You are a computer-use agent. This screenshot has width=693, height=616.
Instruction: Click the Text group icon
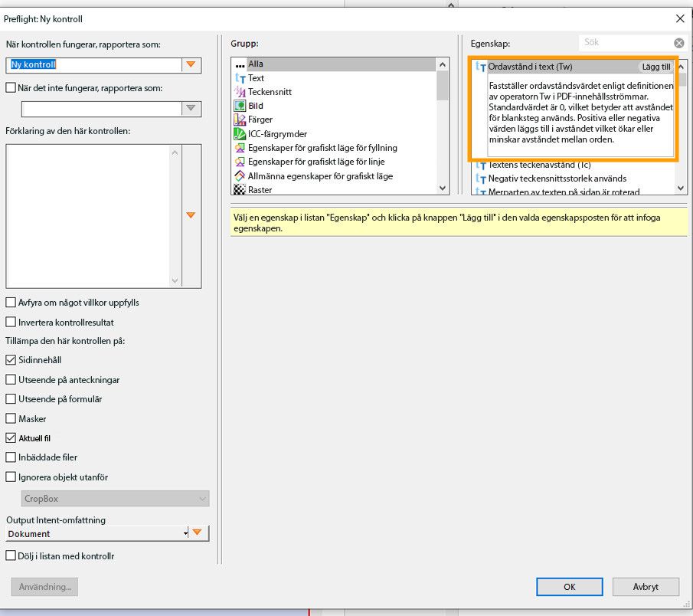click(x=240, y=78)
